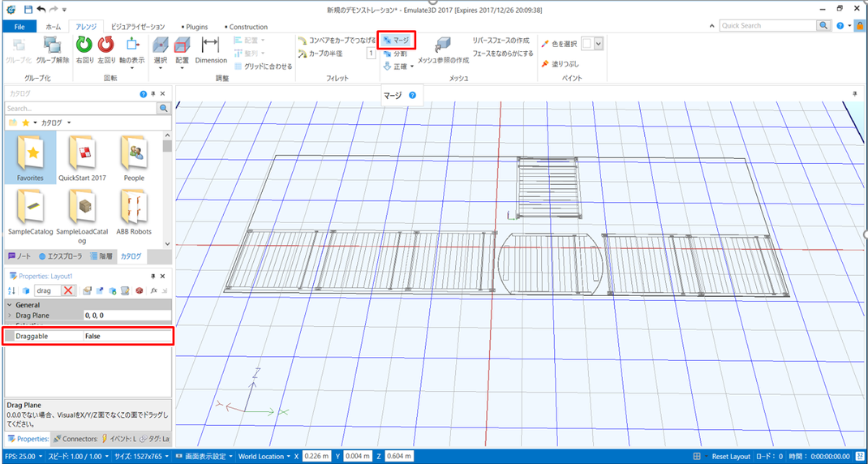Click the catalog panel pin icon

[153, 94]
